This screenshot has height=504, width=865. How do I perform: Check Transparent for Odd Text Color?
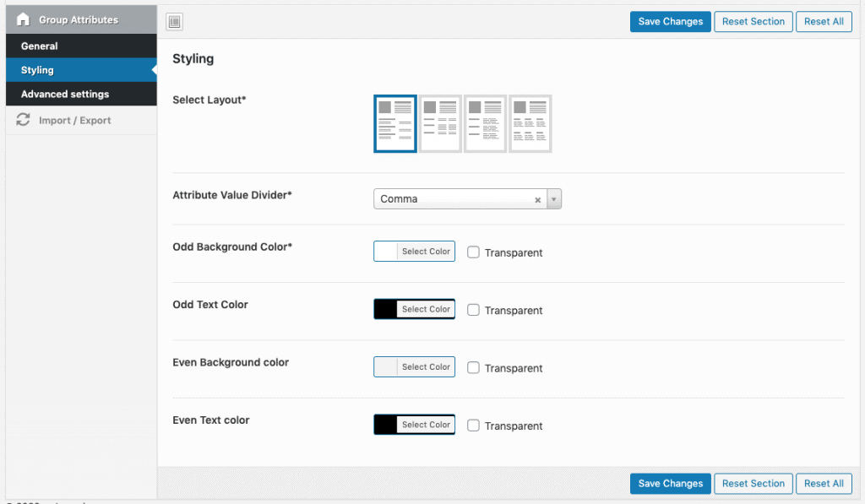pyautogui.click(x=474, y=310)
